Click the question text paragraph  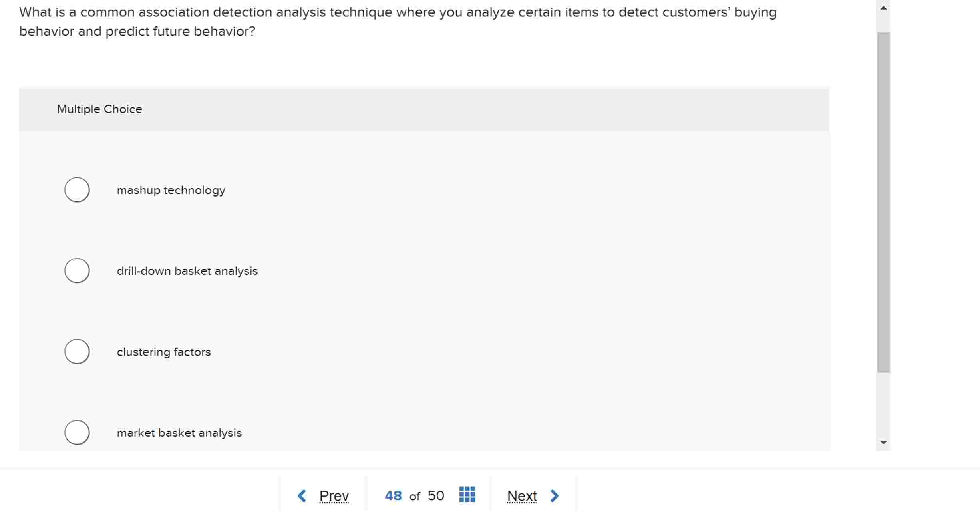[x=398, y=21]
